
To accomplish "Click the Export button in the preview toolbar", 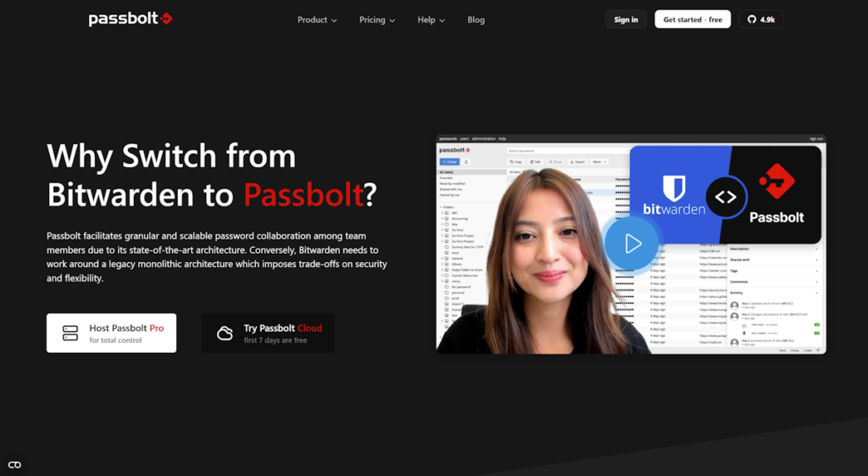I will (x=576, y=161).
